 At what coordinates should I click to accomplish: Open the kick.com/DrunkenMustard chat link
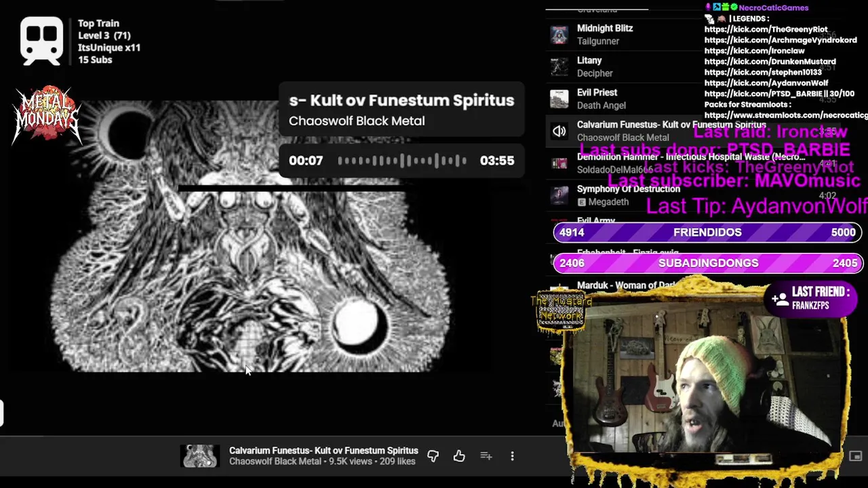click(770, 62)
